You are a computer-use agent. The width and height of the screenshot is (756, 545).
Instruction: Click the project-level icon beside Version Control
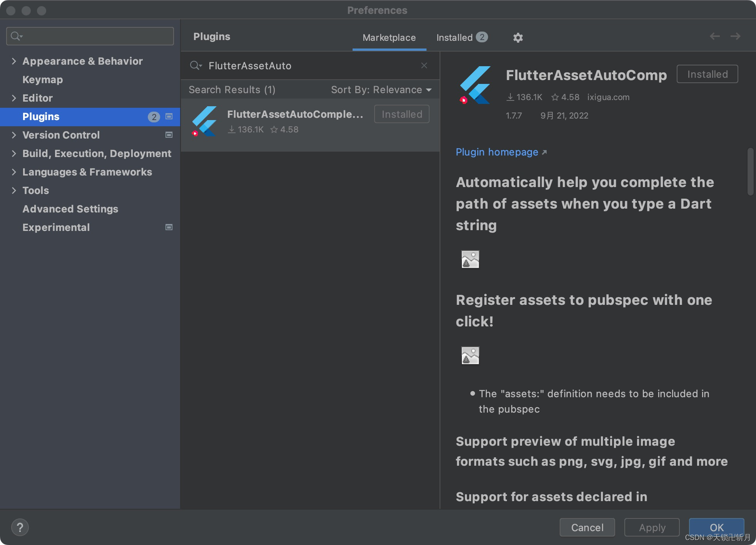pyautogui.click(x=169, y=135)
